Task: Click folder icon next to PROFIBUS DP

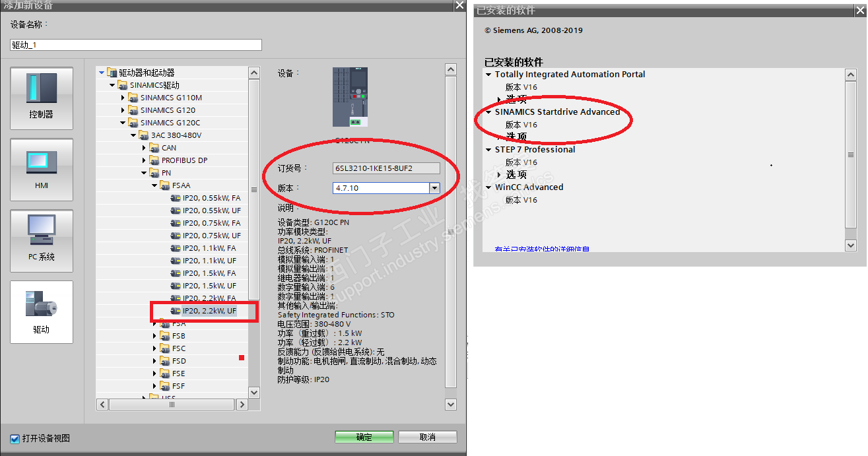Action: click(154, 160)
